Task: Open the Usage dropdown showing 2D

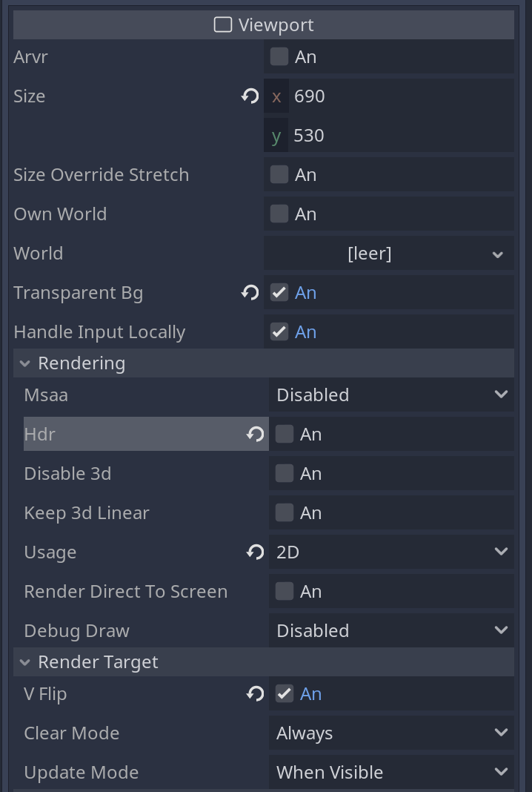Action: [x=391, y=552]
